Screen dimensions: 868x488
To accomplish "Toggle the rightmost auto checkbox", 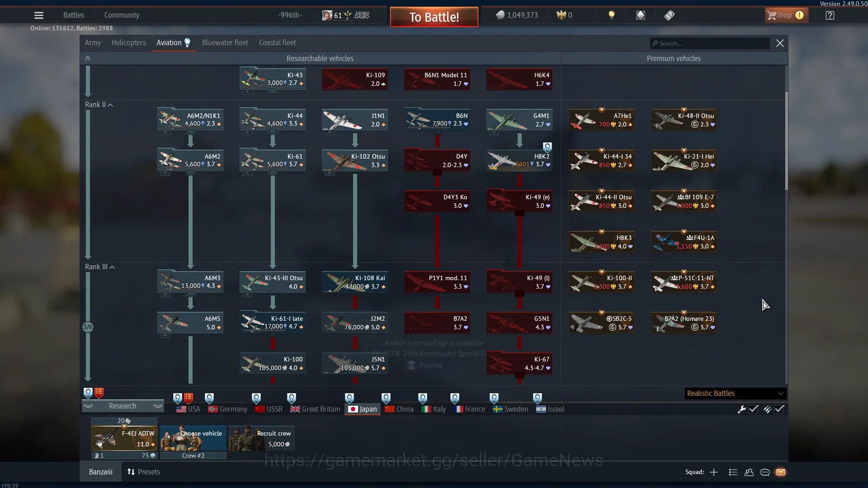I will point(779,409).
